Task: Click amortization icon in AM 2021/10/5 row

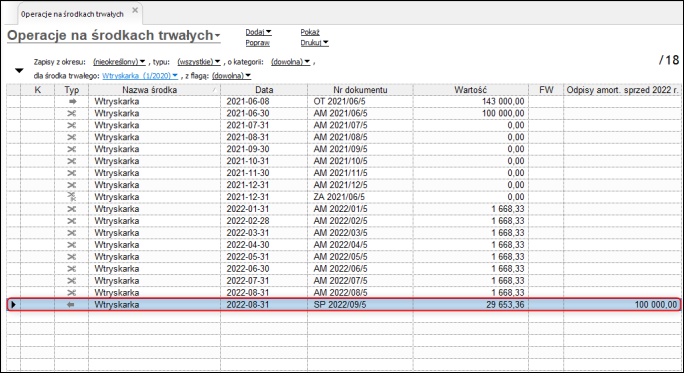Action: [72, 161]
